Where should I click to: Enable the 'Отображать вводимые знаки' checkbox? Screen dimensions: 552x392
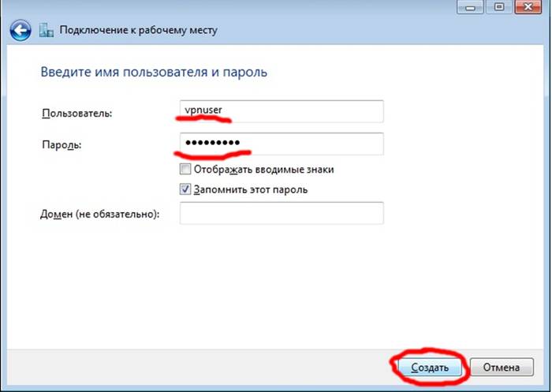[x=185, y=169]
